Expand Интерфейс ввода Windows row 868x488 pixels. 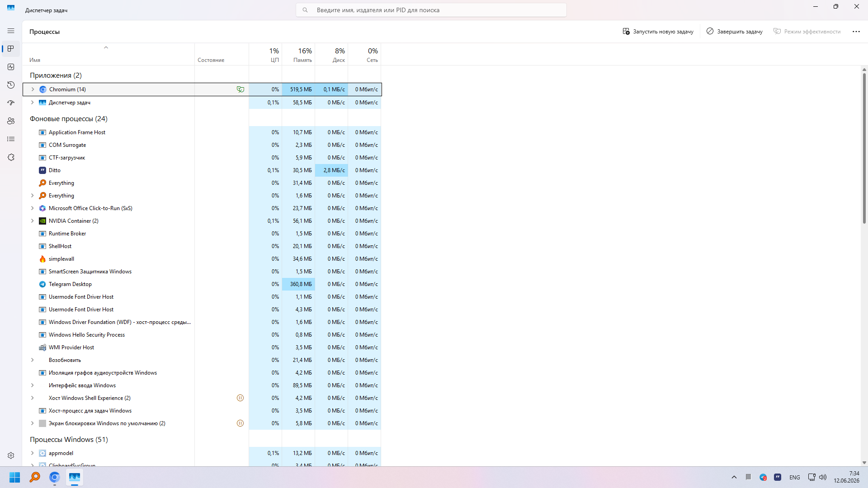(32, 385)
